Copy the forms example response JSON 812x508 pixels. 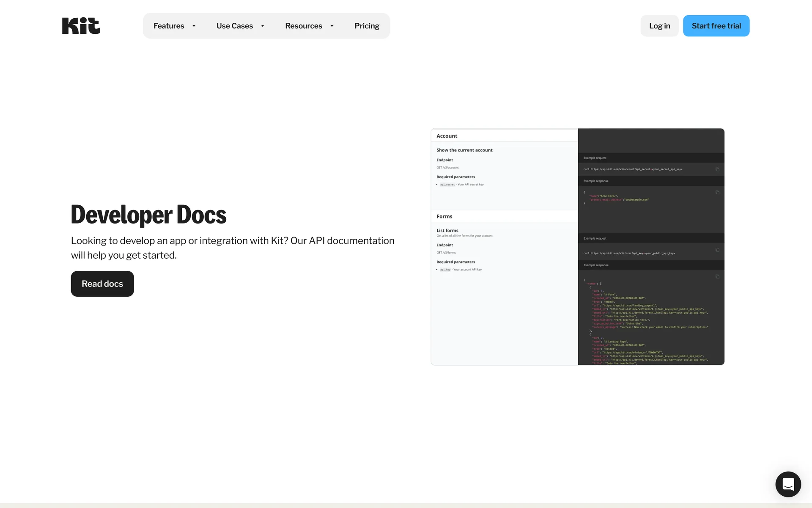tap(717, 276)
